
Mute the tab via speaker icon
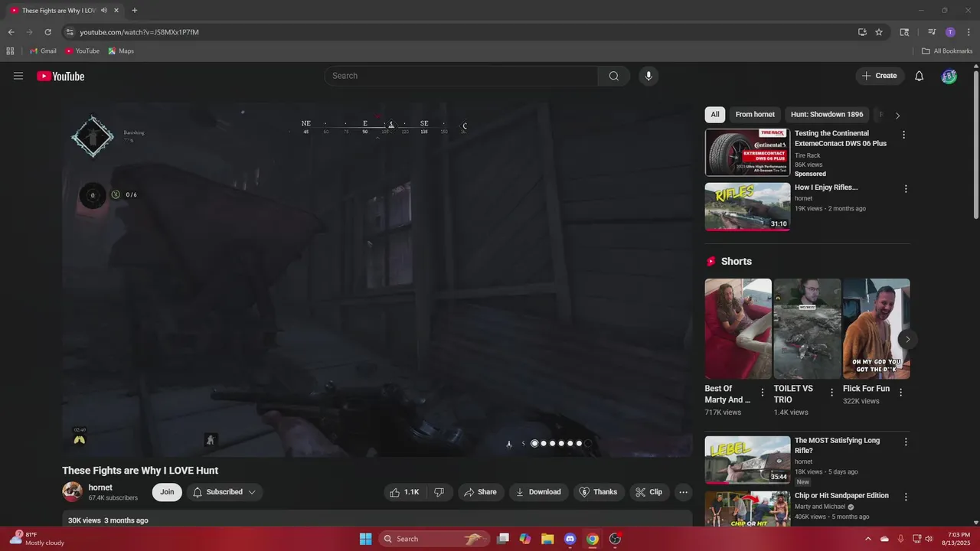pyautogui.click(x=103, y=11)
